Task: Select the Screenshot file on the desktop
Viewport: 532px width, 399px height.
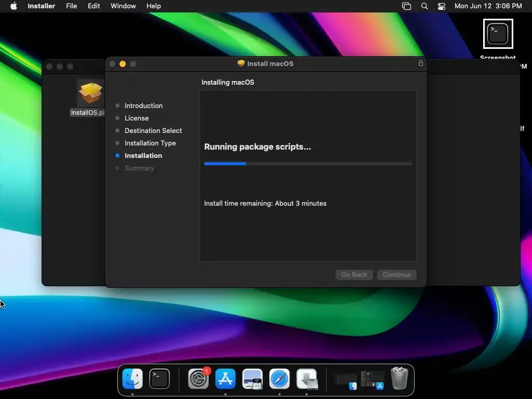Action: (x=498, y=34)
